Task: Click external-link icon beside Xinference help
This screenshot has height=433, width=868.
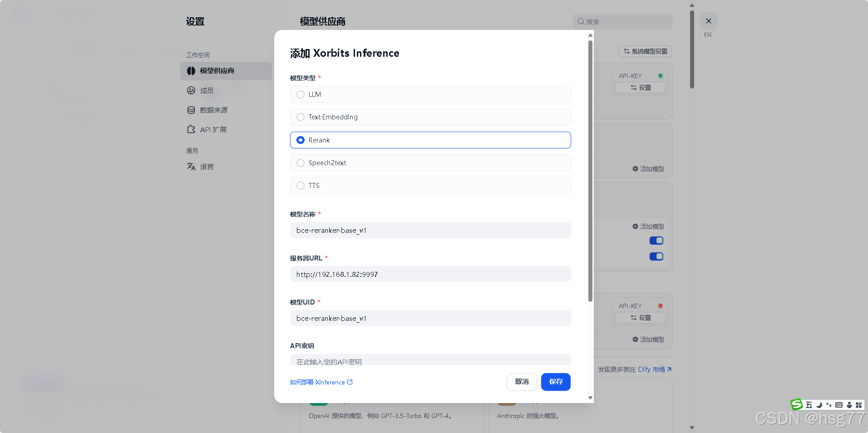Action: [x=350, y=382]
